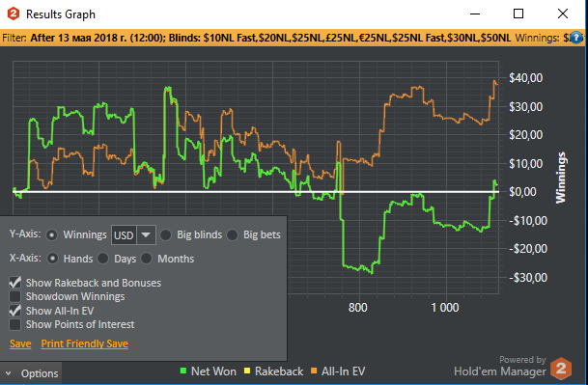Screen dimensions: 588x385
Task: Click the vertical Winnings axis title
Action: click(x=561, y=178)
